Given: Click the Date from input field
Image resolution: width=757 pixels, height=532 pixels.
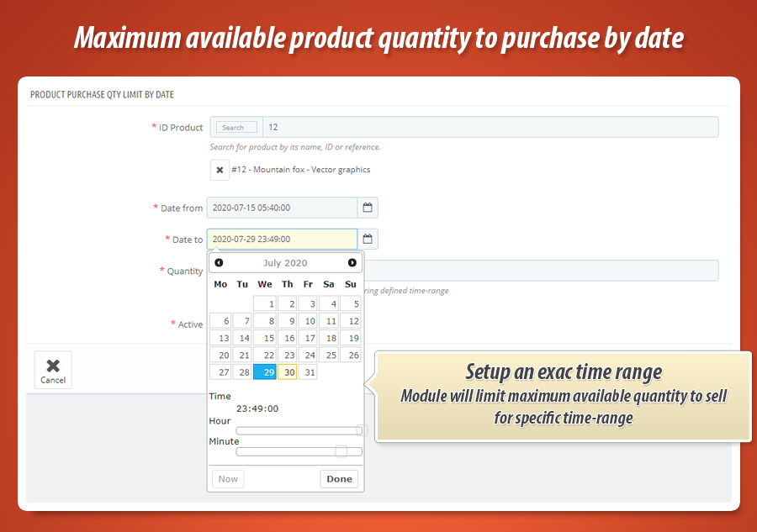Looking at the screenshot, I should point(282,208).
